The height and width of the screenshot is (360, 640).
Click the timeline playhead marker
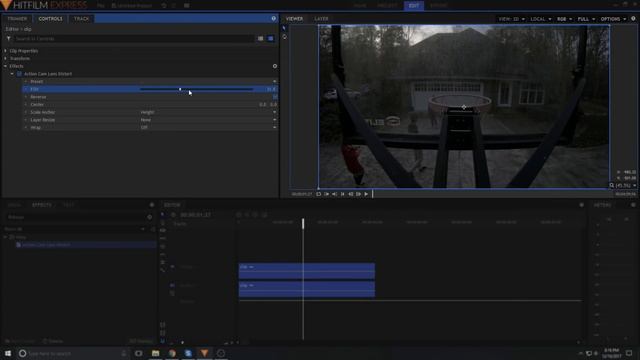click(x=303, y=223)
